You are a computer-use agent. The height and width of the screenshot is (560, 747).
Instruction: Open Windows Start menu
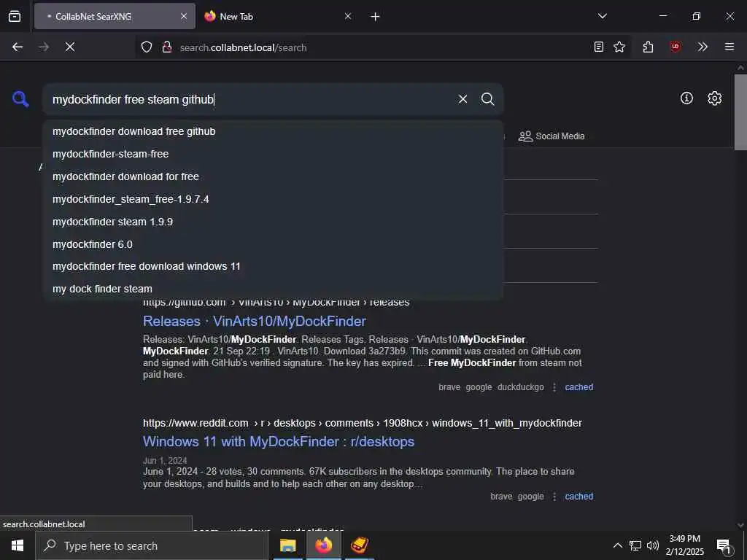(18, 545)
